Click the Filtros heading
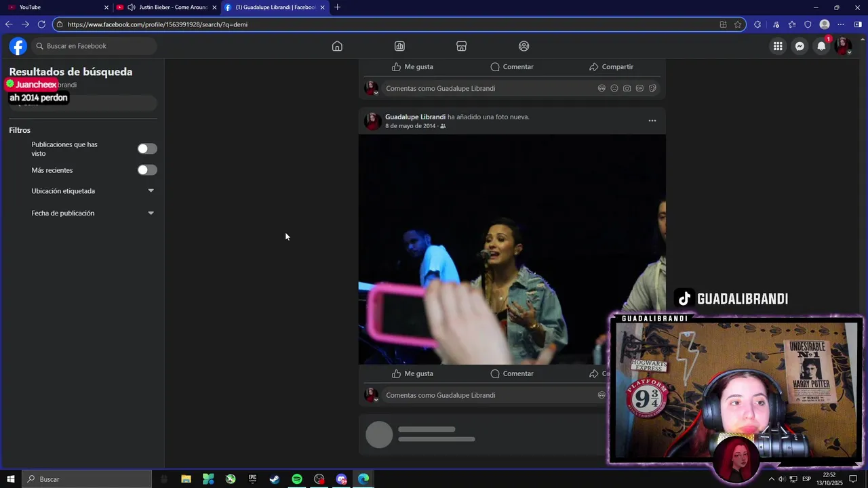The height and width of the screenshot is (488, 868). coord(20,130)
